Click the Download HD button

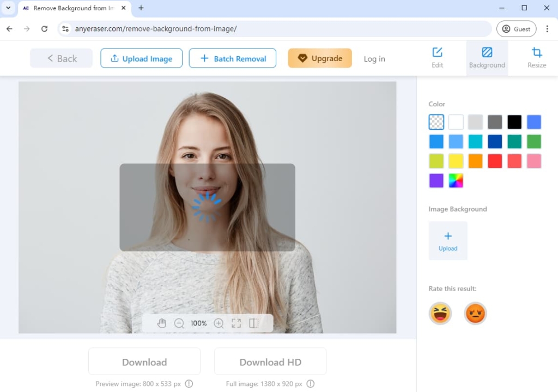pos(270,361)
